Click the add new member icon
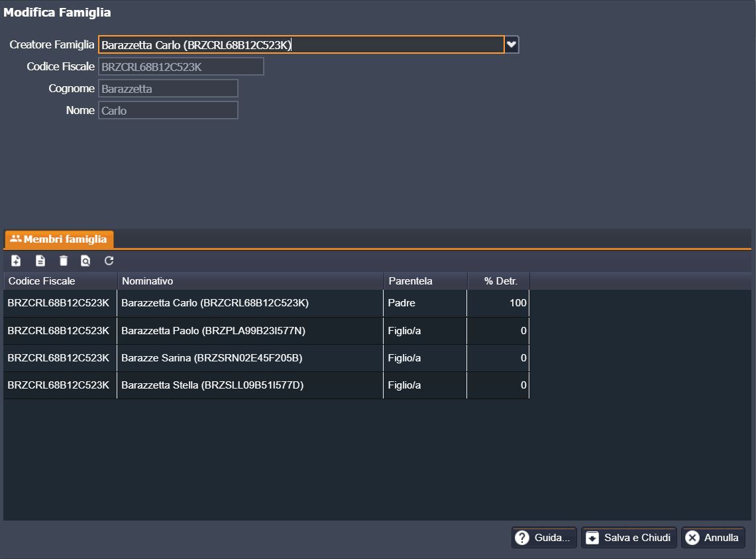The width and height of the screenshot is (756, 559). pos(16,261)
